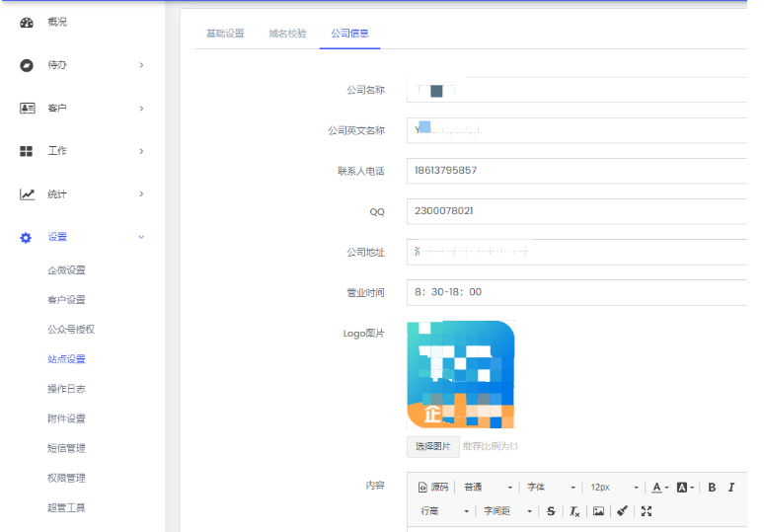Open the text color picker
This screenshot has height=532, width=764.
[x=659, y=487]
